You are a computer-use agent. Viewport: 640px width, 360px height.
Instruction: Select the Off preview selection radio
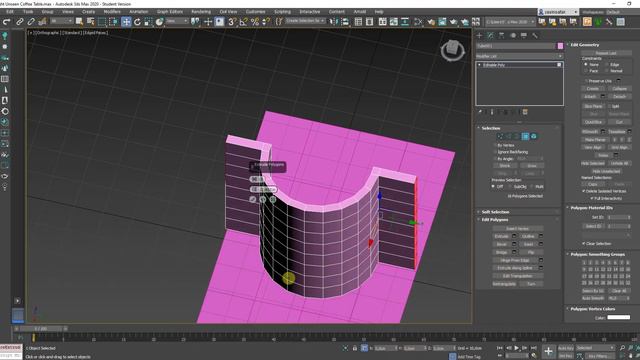point(493,187)
